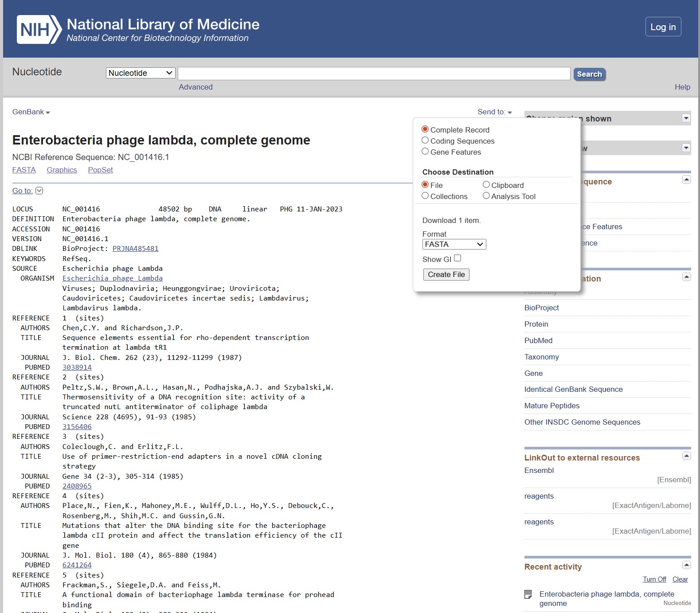Open Mature Peptides link
Image resolution: width=700 pixels, height=613 pixels.
[552, 406]
